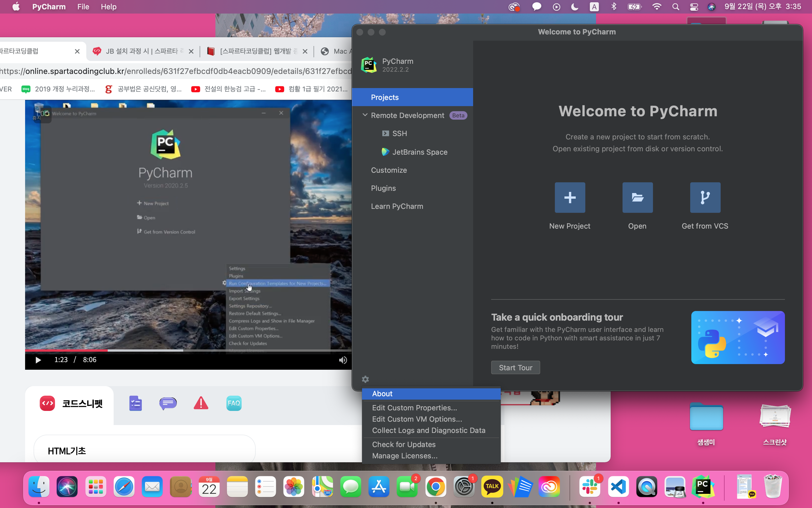Viewport: 812px width, 508px height.
Task: Open Launchpad in the Dock
Action: click(96, 487)
